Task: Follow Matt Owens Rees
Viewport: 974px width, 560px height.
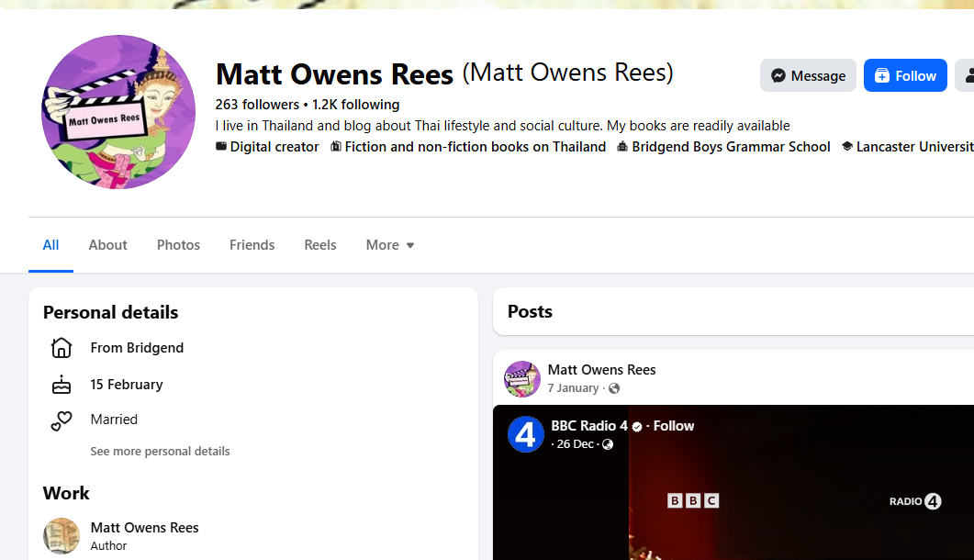Action: coord(905,75)
